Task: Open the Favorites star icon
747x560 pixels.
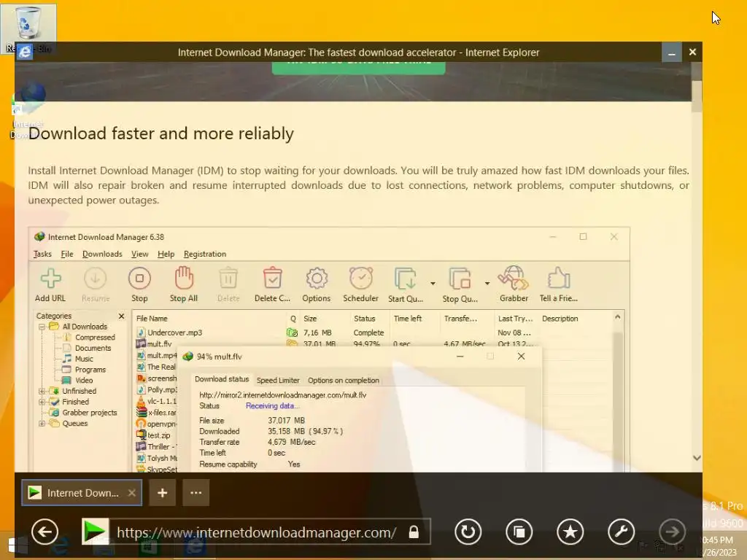Action: point(570,532)
